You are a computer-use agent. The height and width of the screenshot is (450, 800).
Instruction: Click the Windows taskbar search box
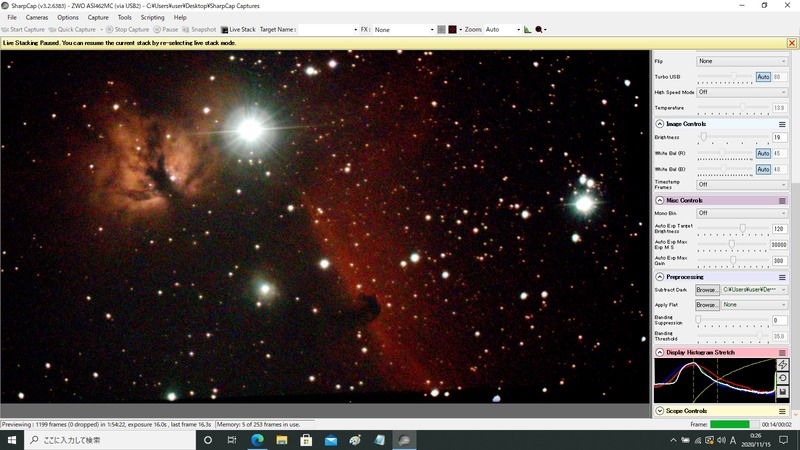(110, 440)
